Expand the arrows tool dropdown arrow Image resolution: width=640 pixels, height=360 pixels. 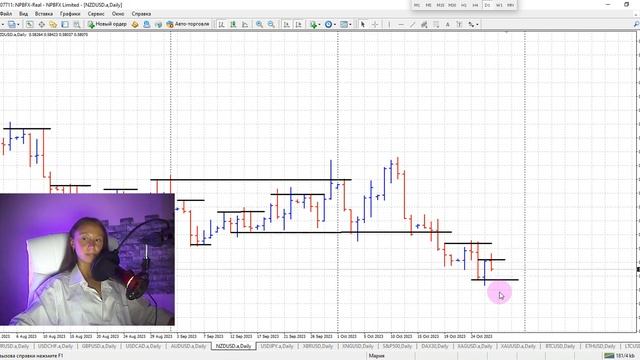(x=477, y=24)
